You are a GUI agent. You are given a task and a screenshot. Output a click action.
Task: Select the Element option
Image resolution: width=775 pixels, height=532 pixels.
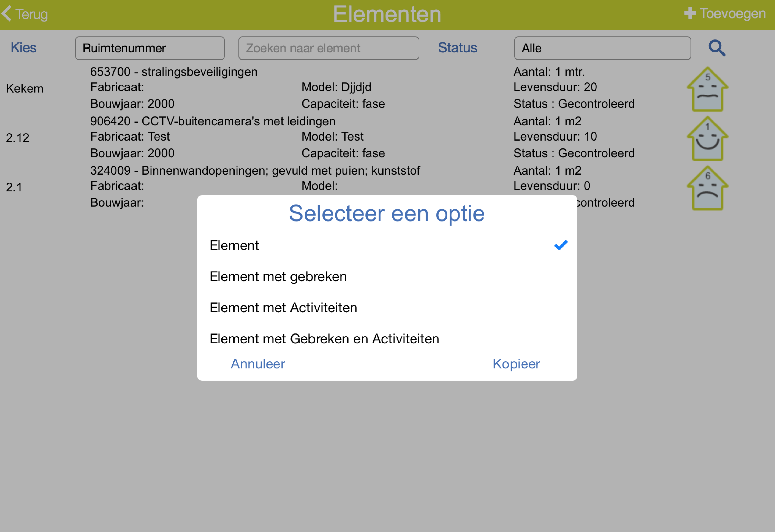pos(387,245)
